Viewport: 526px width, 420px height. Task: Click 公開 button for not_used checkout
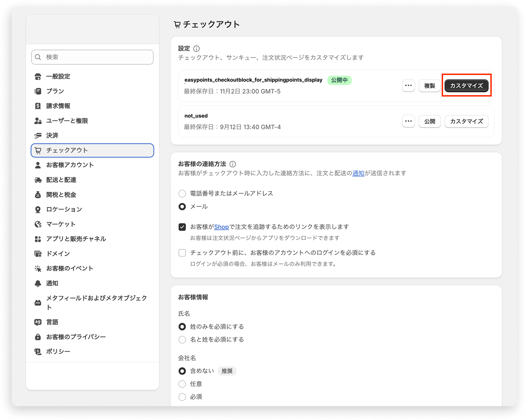[x=430, y=121]
